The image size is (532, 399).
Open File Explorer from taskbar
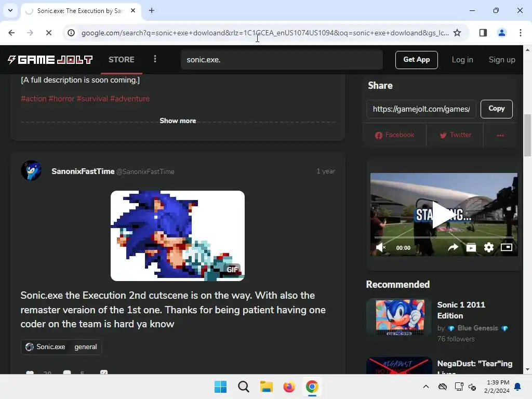tap(267, 387)
